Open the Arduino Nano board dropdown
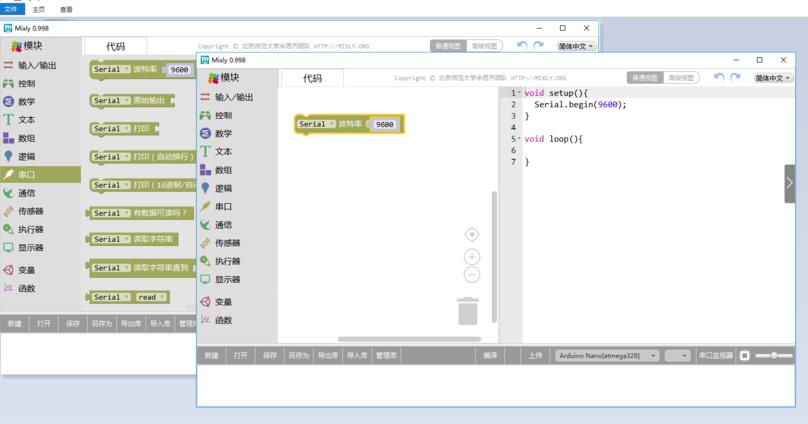Viewport: 808px width, 424px height. [607, 355]
